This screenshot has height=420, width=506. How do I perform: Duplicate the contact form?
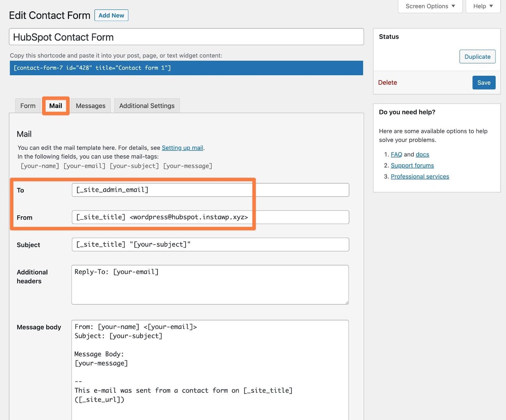pyautogui.click(x=477, y=56)
